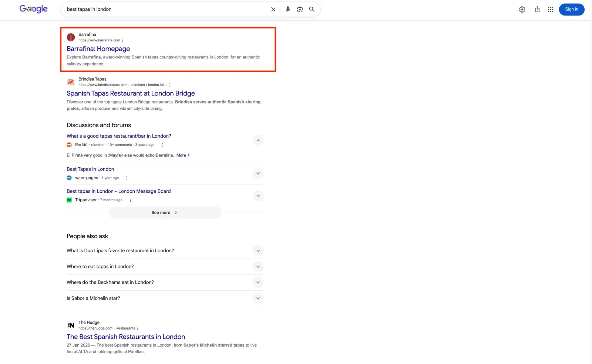Click the "People also ask" heading
Viewport: 592px width, 364px height.
point(87,236)
